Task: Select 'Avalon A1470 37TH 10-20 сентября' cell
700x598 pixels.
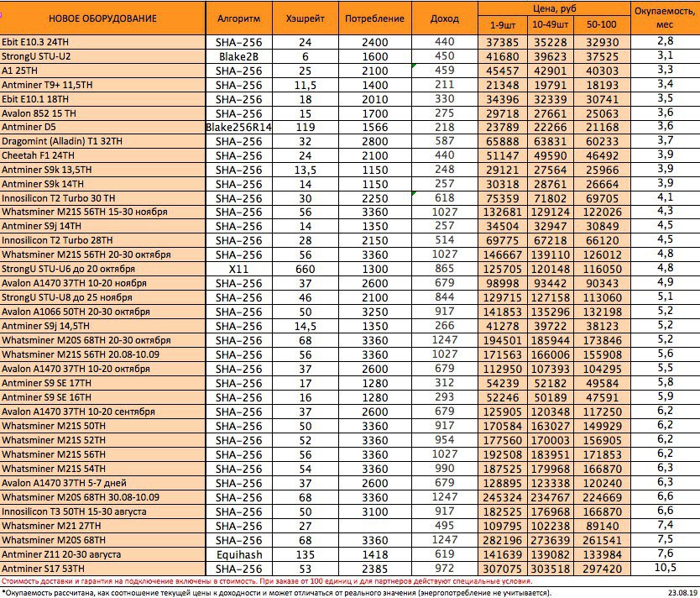Action: [102, 412]
